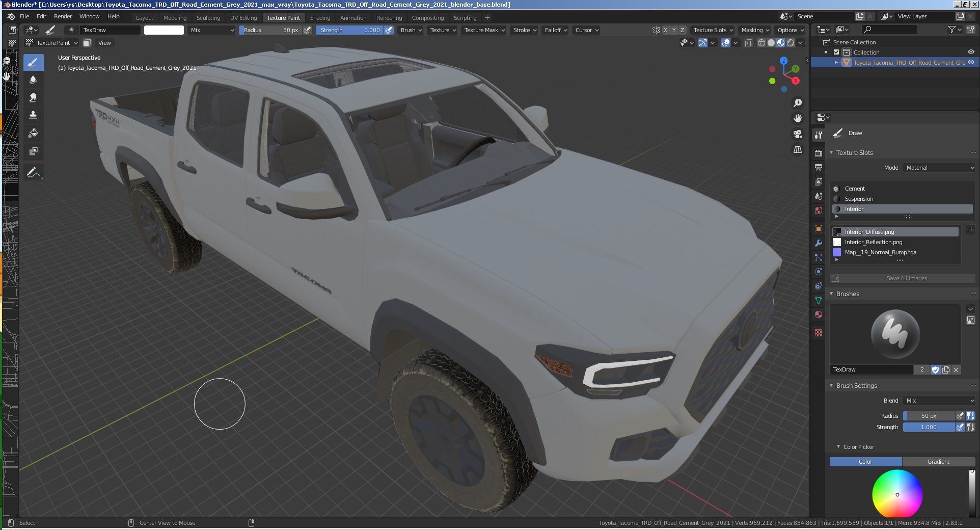Toggle X axis symmetry
This screenshot has height=530, width=980.
pyautogui.click(x=665, y=30)
